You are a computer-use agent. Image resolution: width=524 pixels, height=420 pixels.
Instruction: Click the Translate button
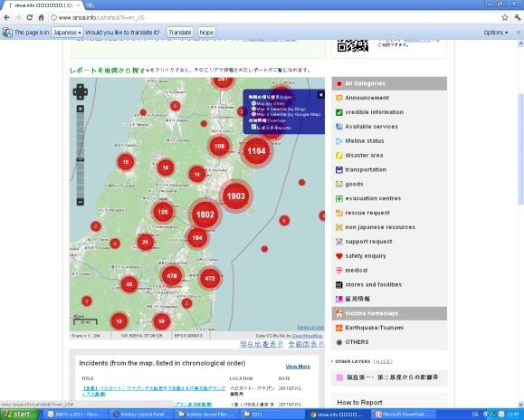click(x=180, y=33)
